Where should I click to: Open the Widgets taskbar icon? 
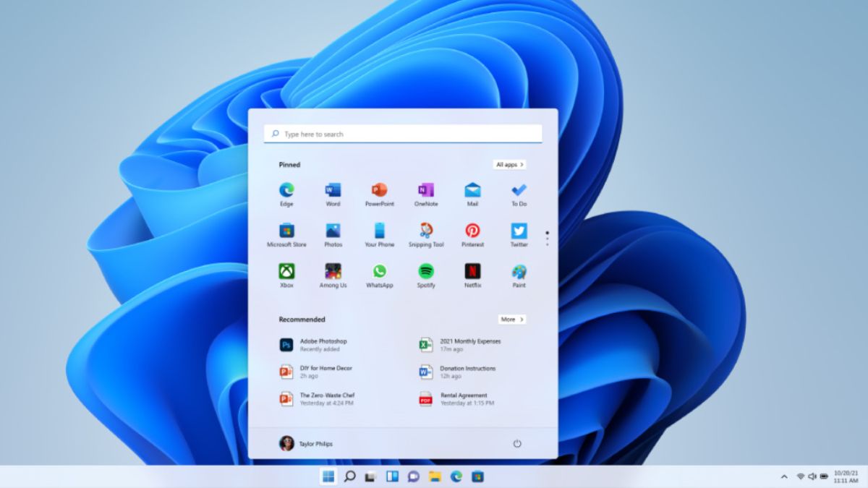pos(392,476)
